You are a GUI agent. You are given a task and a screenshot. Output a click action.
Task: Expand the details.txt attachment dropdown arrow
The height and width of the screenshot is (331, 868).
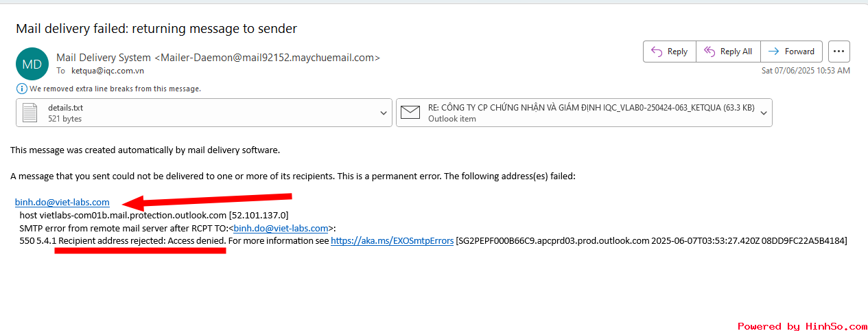(x=384, y=113)
